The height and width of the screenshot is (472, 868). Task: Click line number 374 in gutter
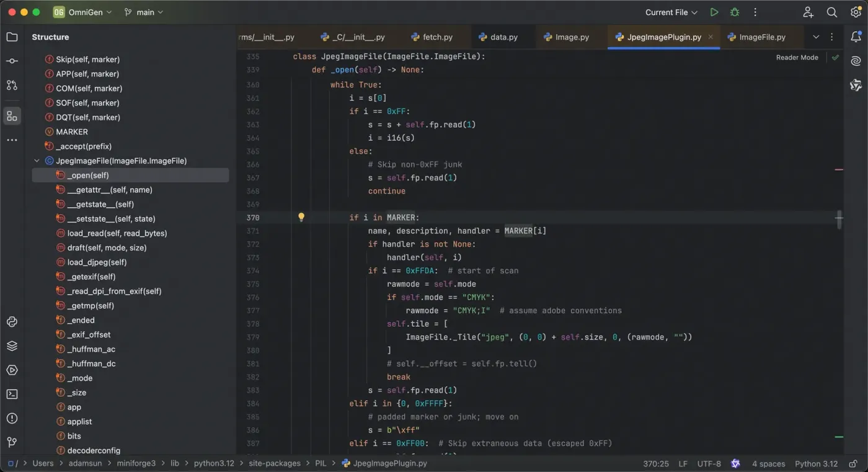[x=252, y=270]
